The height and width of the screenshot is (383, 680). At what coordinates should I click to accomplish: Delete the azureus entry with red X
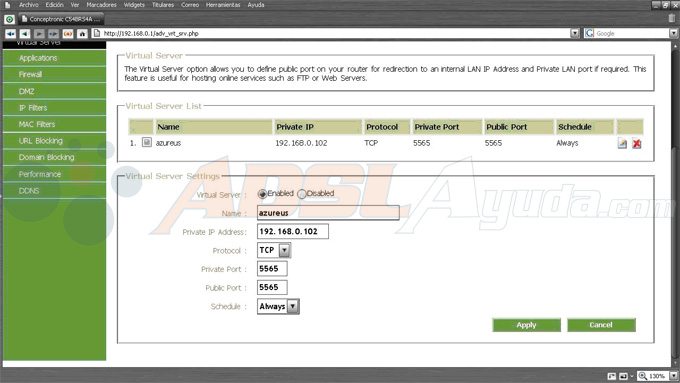click(637, 143)
